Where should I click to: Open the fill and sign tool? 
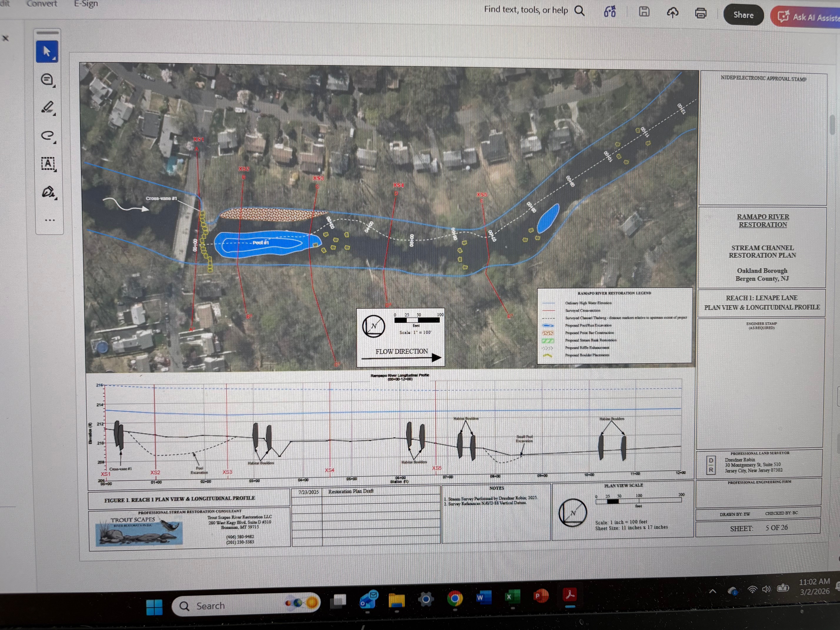[x=48, y=192]
